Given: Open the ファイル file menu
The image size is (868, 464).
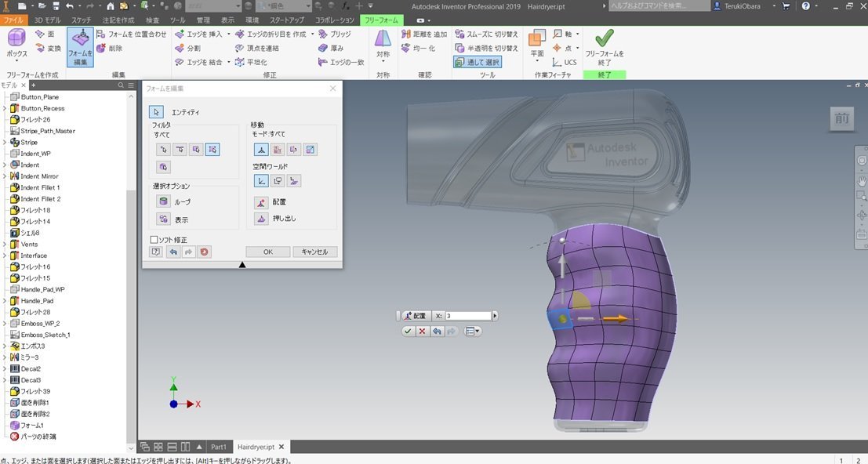Looking at the screenshot, I should click(14, 20).
